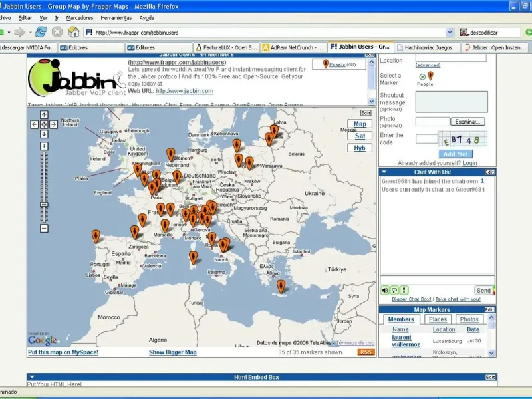Pan the map up with the arrow
The image size is (532, 399).
tap(44, 115)
